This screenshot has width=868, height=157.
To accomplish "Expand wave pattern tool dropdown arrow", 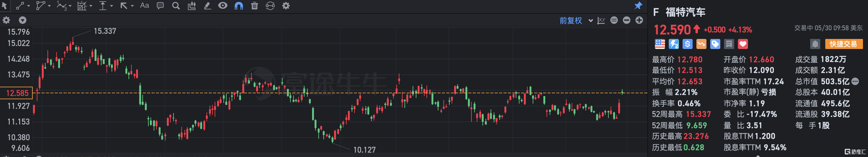I will [x=70, y=6].
